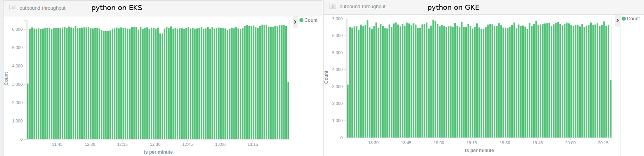Click the 13:15 tick label on EKS chart
The width and height of the screenshot is (644, 156).
click(x=253, y=144)
